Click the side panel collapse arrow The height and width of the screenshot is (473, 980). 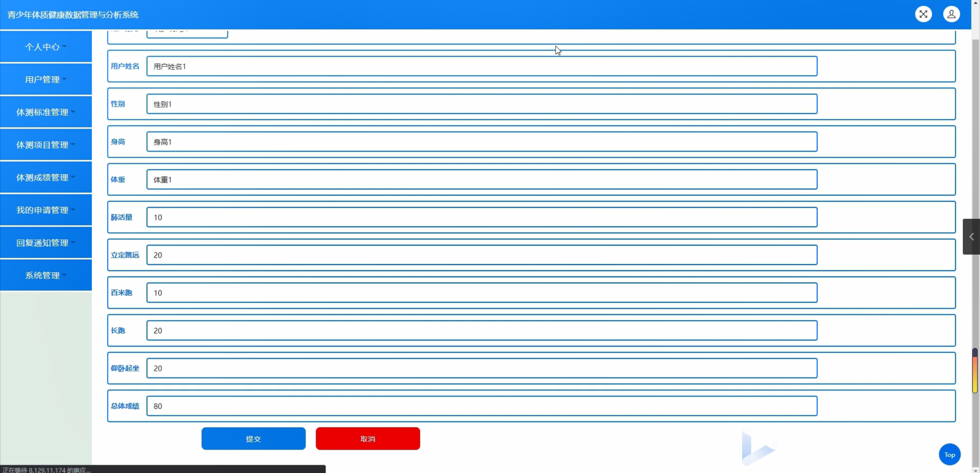point(971,236)
